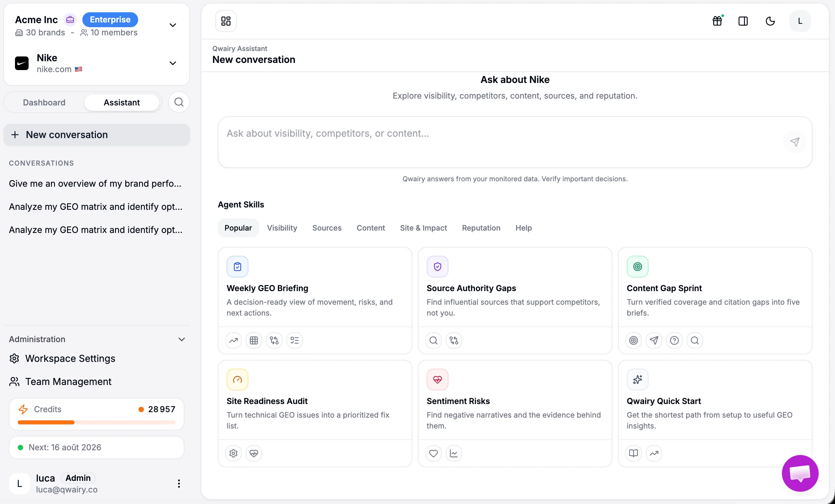Toggle the side panel layout icon
The width and height of the screenshot is (835, 504).
743,21
